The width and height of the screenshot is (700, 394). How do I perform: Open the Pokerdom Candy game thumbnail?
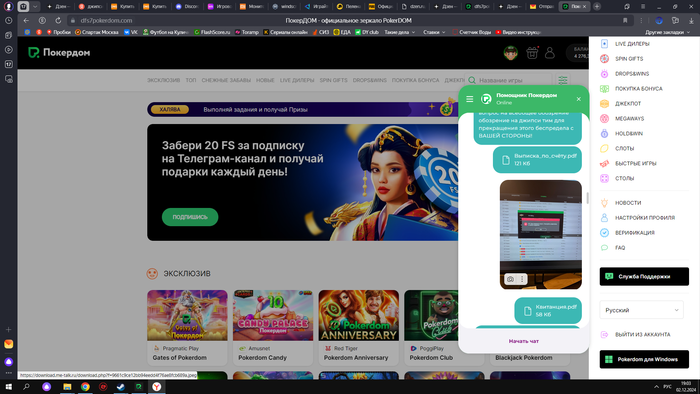pos(273,315)
